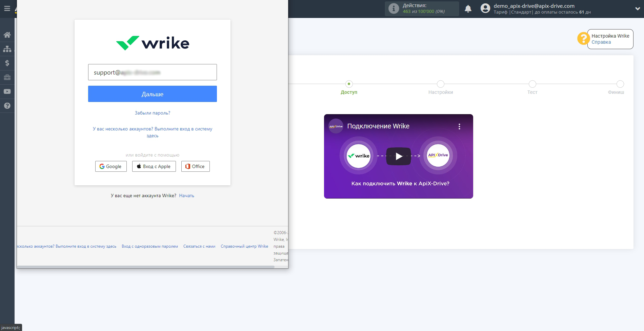Open the connections hierarchy icon in sidebar
This screenshot has height=331, width=644.
click(x=7, y=49)
